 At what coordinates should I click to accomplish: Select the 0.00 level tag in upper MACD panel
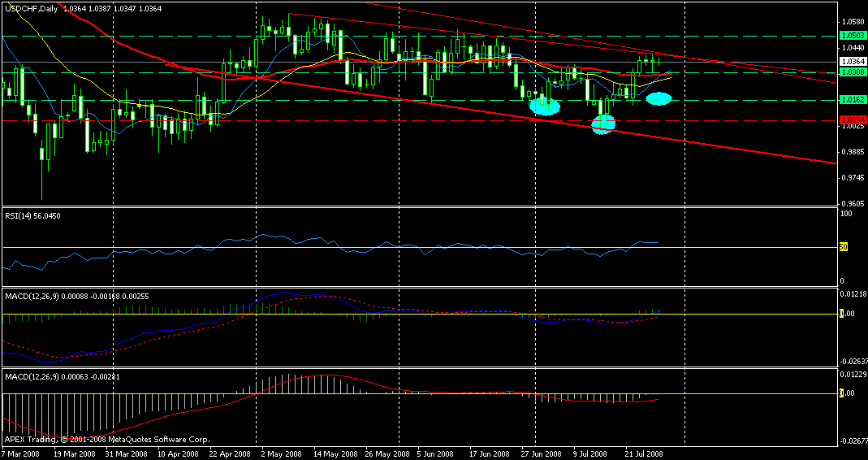846,314
